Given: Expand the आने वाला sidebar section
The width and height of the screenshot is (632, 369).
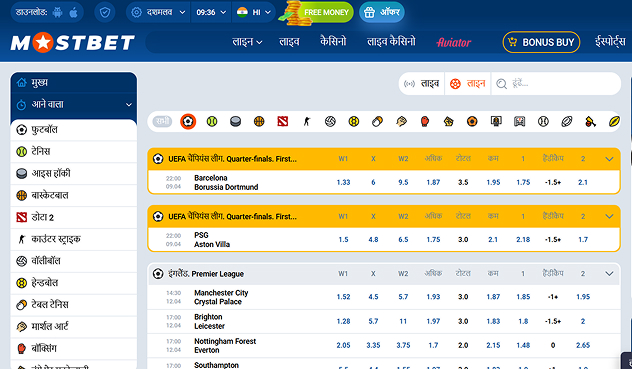Looking at the screenshot, I should click(74, 104).
